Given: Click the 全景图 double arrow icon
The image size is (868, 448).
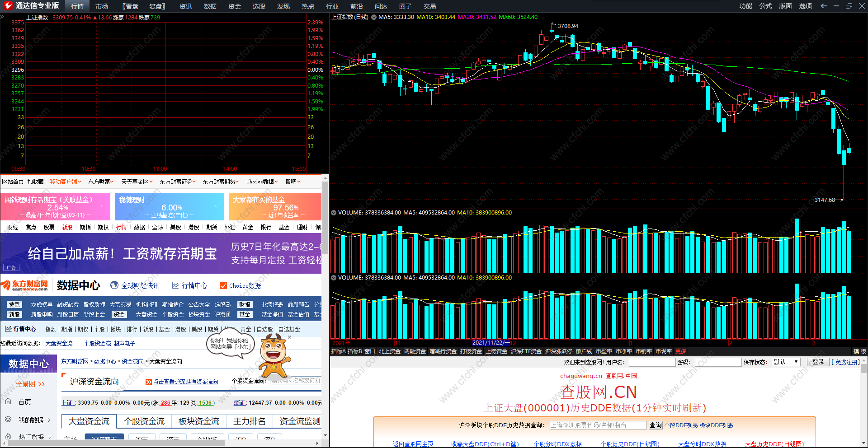Looking at the screenshot, I should tap(42, 384).
